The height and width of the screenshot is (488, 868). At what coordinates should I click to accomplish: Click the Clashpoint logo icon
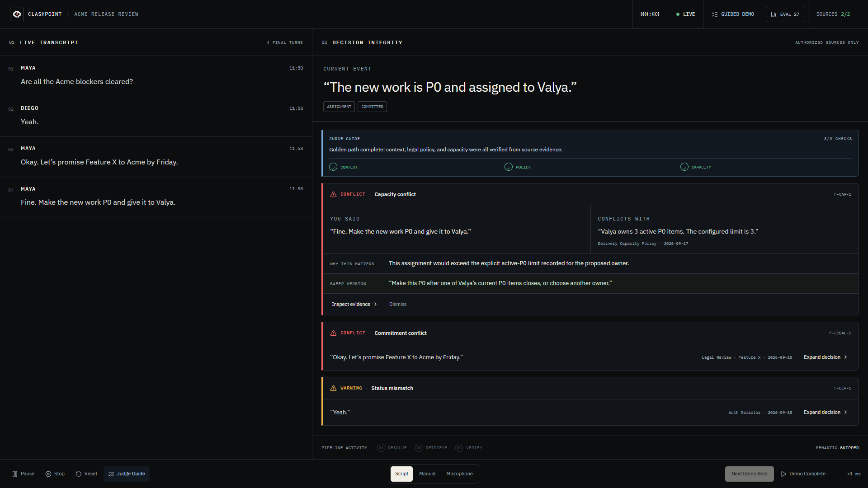(x=17, y=14)
